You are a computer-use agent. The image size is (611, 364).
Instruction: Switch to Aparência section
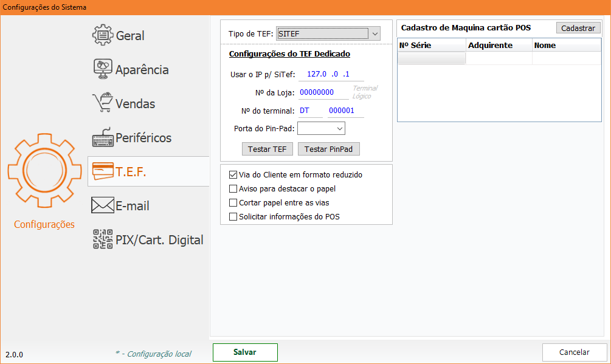click(142, 70)
